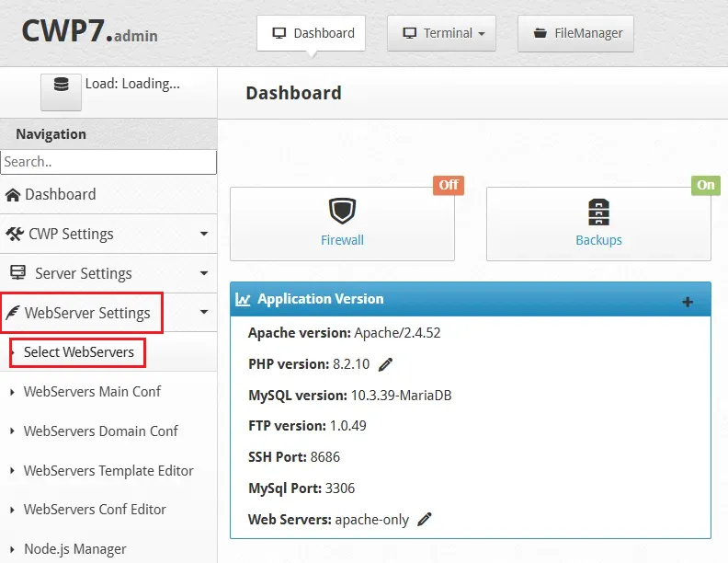Viewport: 728px width, 563px height.
Task: Click the monitor icon in Terminal button
Action: click(410, 33)
